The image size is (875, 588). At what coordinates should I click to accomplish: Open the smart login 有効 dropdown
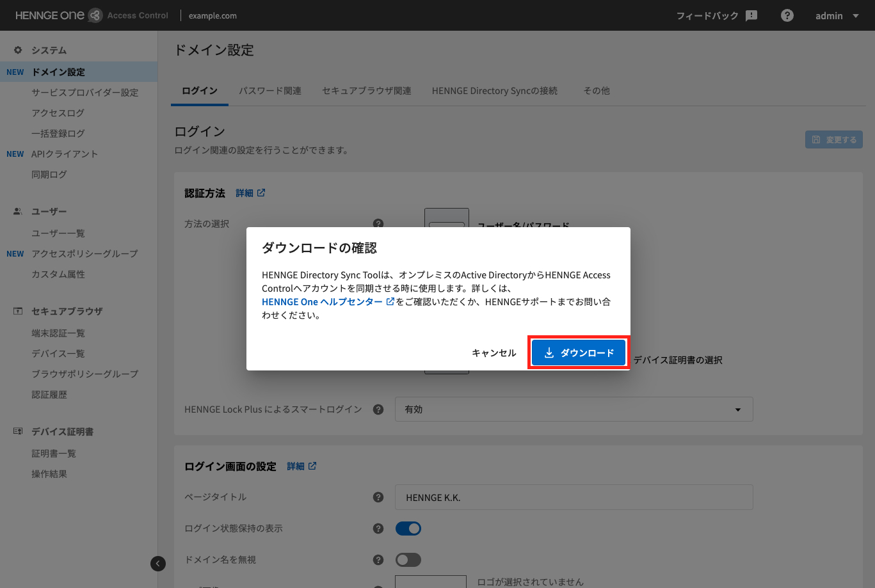click(x=574, y=409)
